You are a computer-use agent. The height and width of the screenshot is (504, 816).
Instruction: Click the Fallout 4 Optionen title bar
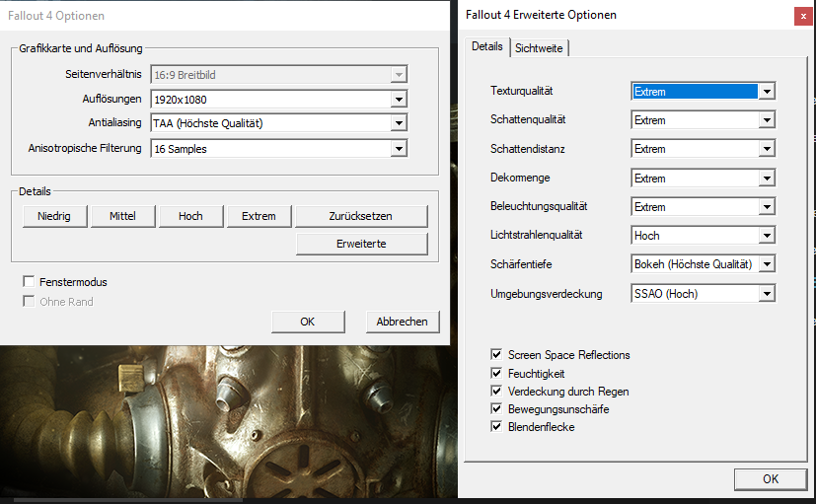pyautogui.click(x=225, y=16)
